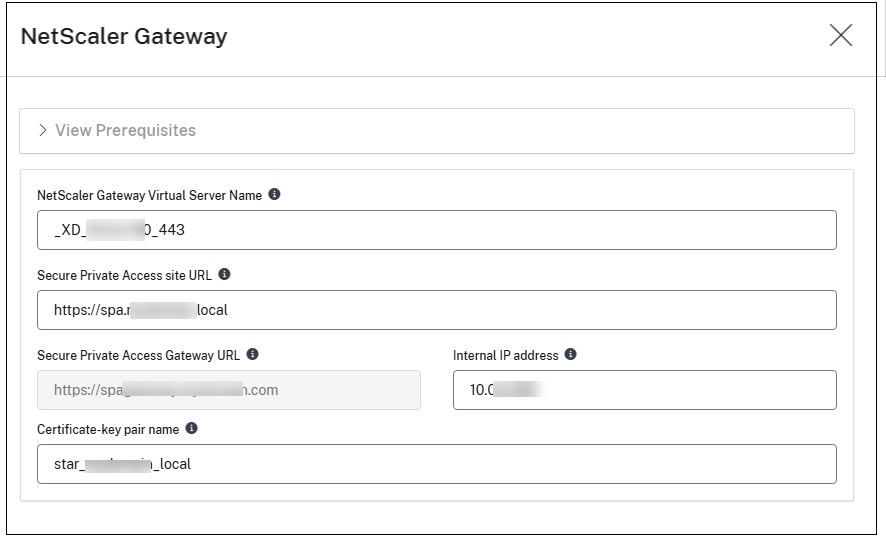Click the NetScaler Gateway dialog title

[124, 37]
